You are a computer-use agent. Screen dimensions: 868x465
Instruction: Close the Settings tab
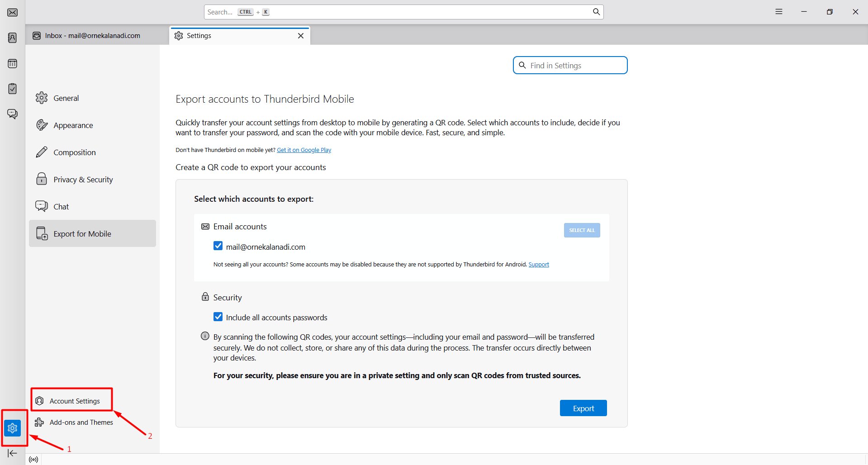pos(301,36)
